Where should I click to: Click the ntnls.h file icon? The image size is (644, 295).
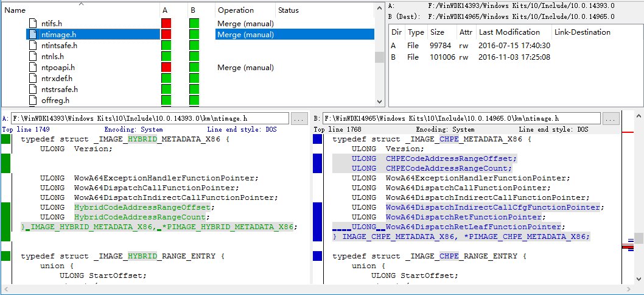[33, 56]
